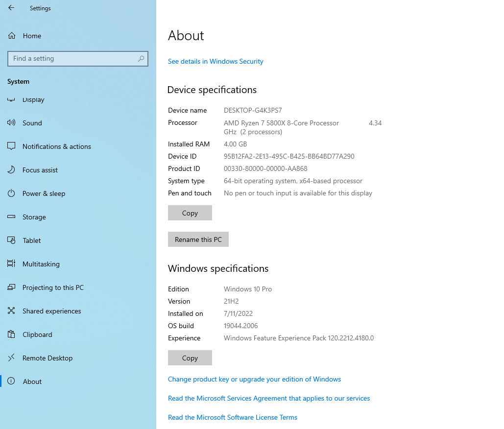Click Product ID 00330-80000-00000-AA868

click(x=265, y=168)
